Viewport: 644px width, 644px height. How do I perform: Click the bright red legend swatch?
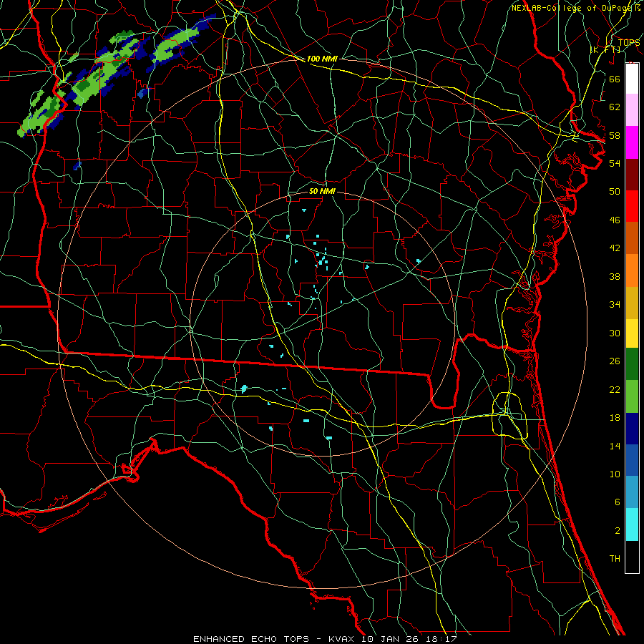(632, 206)
